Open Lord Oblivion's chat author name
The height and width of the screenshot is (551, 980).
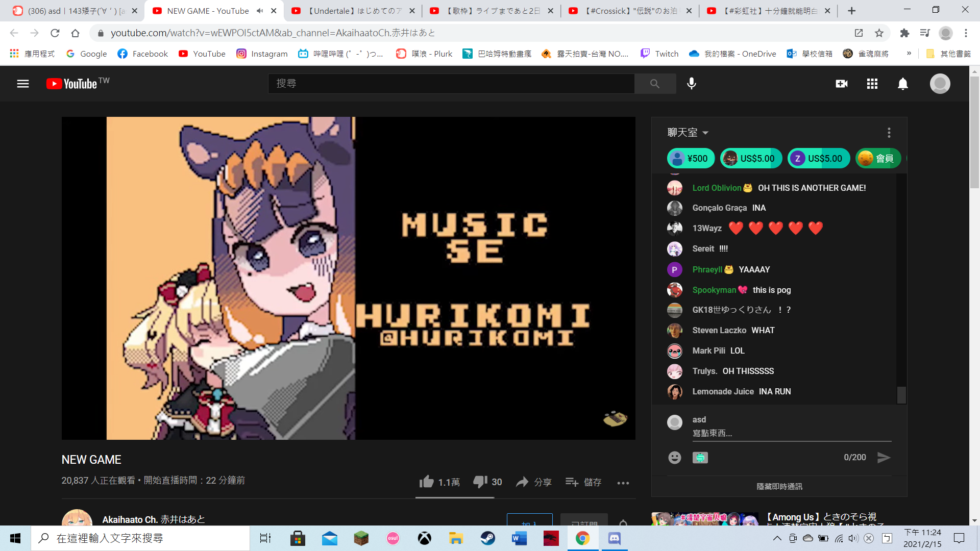pos(717,188)
